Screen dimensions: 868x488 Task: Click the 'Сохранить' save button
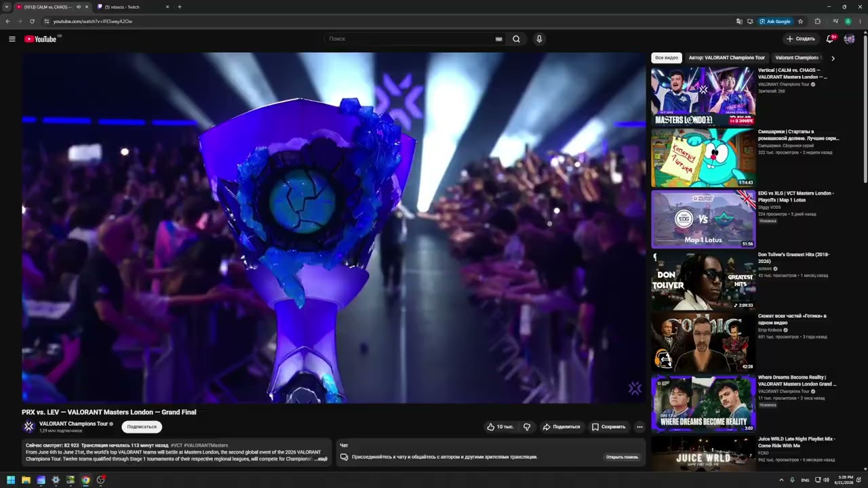[608, 427]
